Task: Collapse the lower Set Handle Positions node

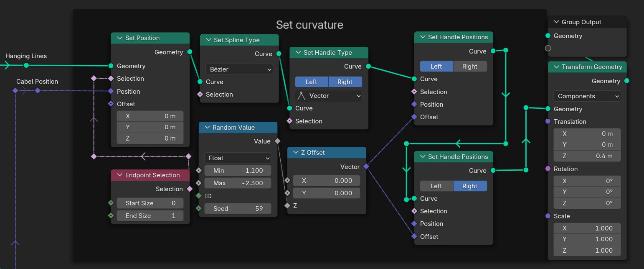Action: pyautogui.click(x=422, y=157)
